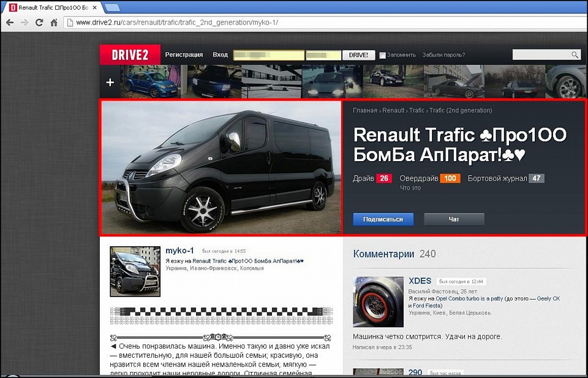Click the Renault Trafic page title heading
Viewport: 588px width, 378px height.
[460, 145]
